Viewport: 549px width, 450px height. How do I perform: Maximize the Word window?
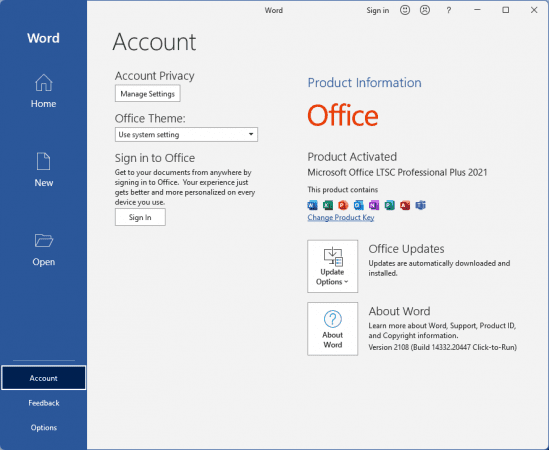pyautogui.click(x=506, y=10)
